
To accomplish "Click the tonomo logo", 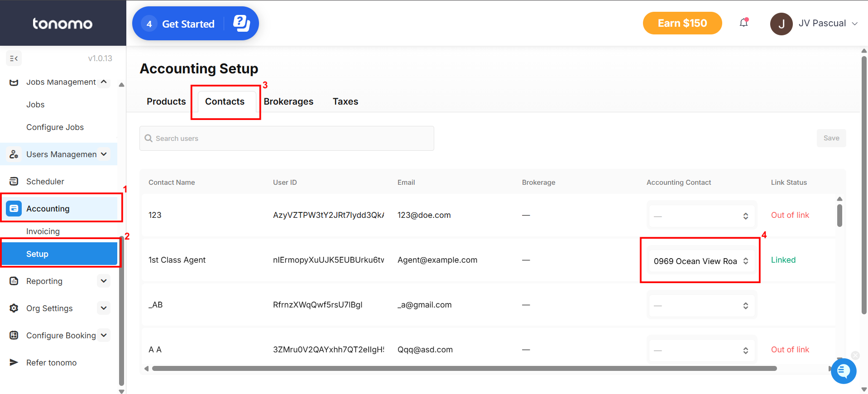I will coord(62,24).
